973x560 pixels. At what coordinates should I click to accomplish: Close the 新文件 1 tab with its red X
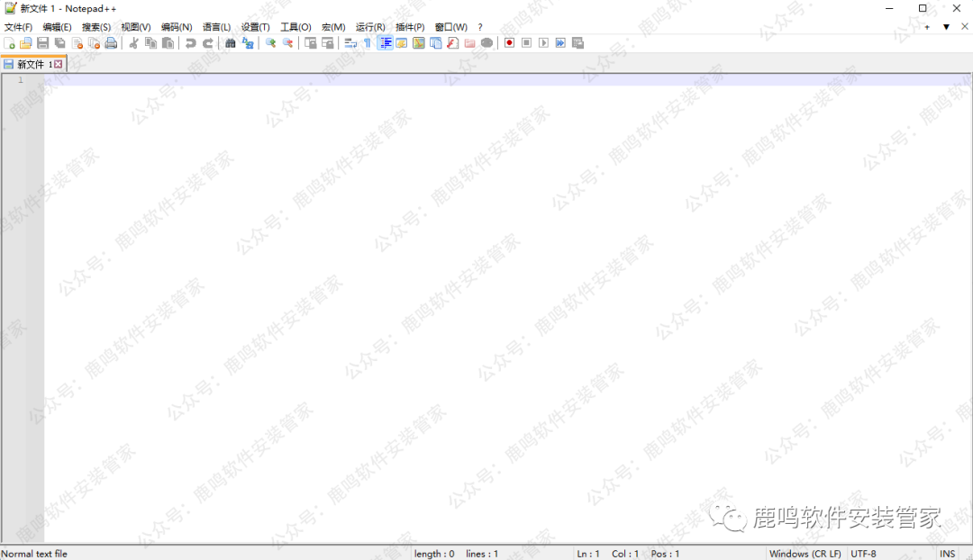pos(59,64)
